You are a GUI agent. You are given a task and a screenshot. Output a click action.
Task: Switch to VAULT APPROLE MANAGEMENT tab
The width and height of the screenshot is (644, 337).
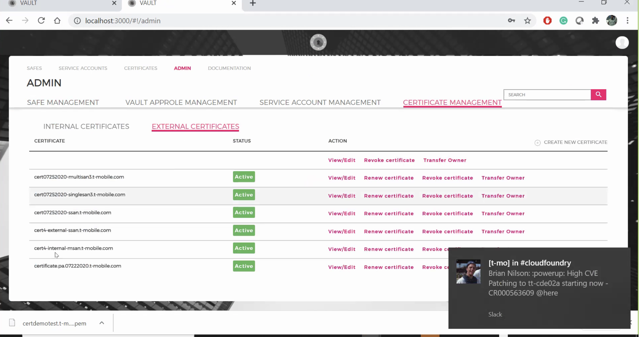pyautogui.click(x=181, y=102)
